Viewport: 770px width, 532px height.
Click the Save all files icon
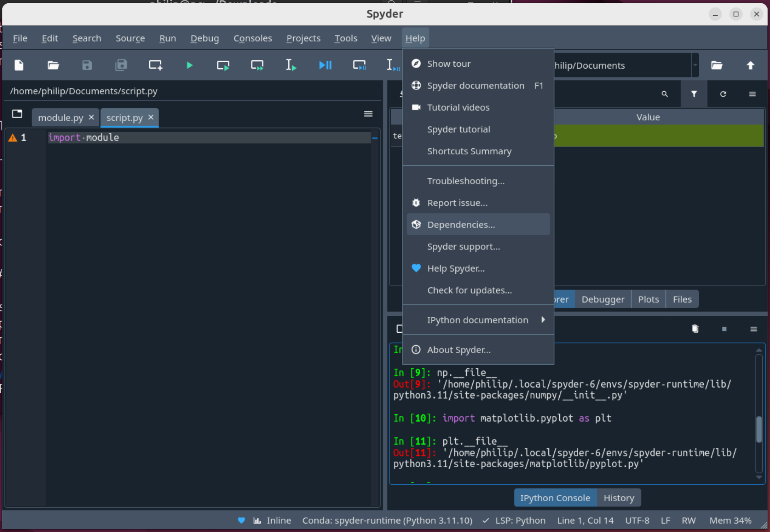click(121, 65)
